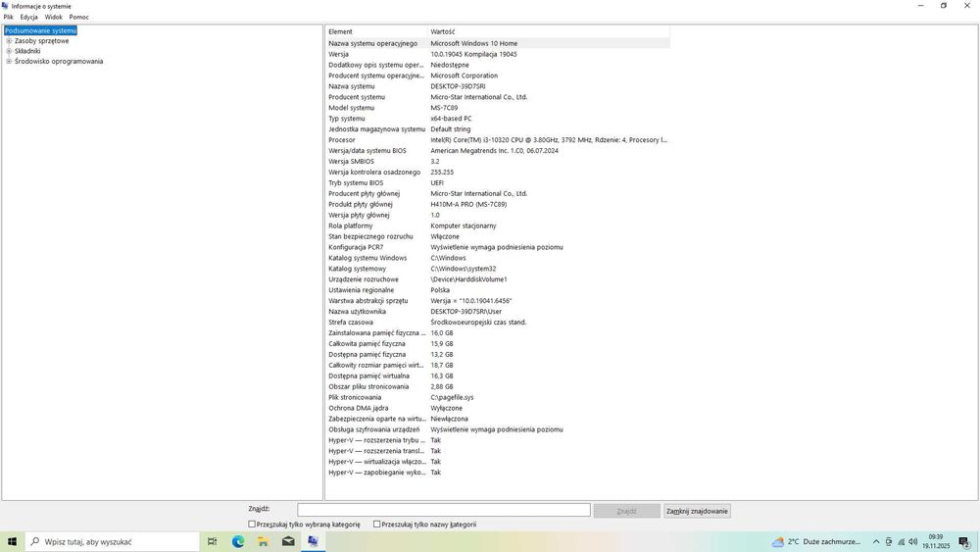Select Stan bezpiecznego rozruchu row
The width and height of the screenshot is (980, 552).
[498, 236]
